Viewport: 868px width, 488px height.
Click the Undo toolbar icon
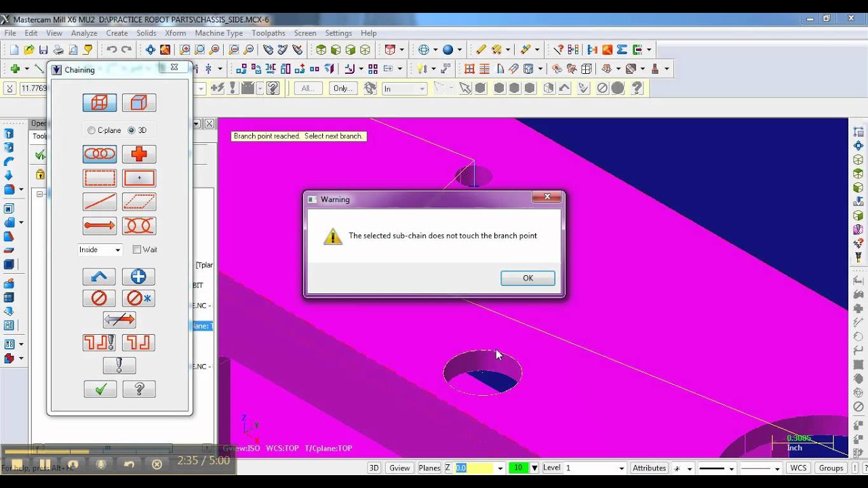(112, 49)
